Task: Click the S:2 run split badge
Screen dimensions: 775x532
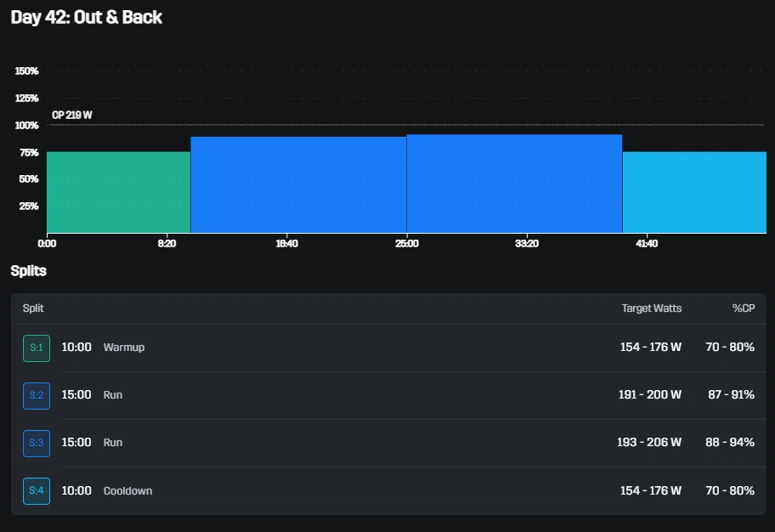Action: (37, 395)
